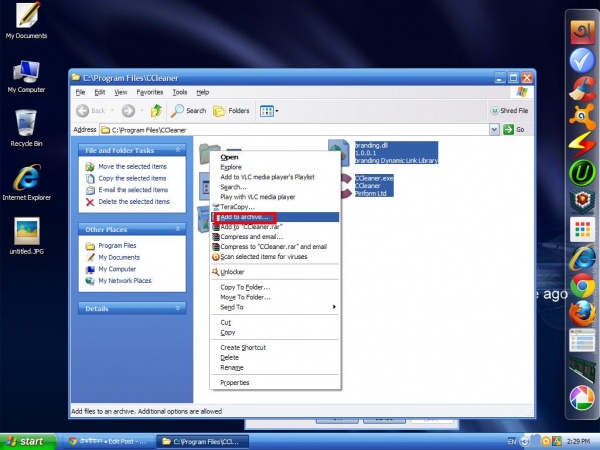This screenshot has height=450, width=600.
Task: Go to My Computer in Other Places
Action: click(117, 269)
